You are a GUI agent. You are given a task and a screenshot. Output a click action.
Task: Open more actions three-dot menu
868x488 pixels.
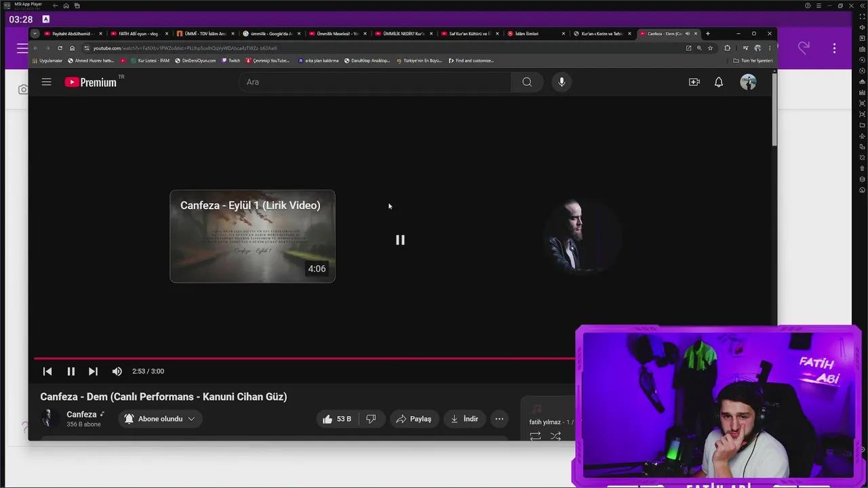(499, 419)
